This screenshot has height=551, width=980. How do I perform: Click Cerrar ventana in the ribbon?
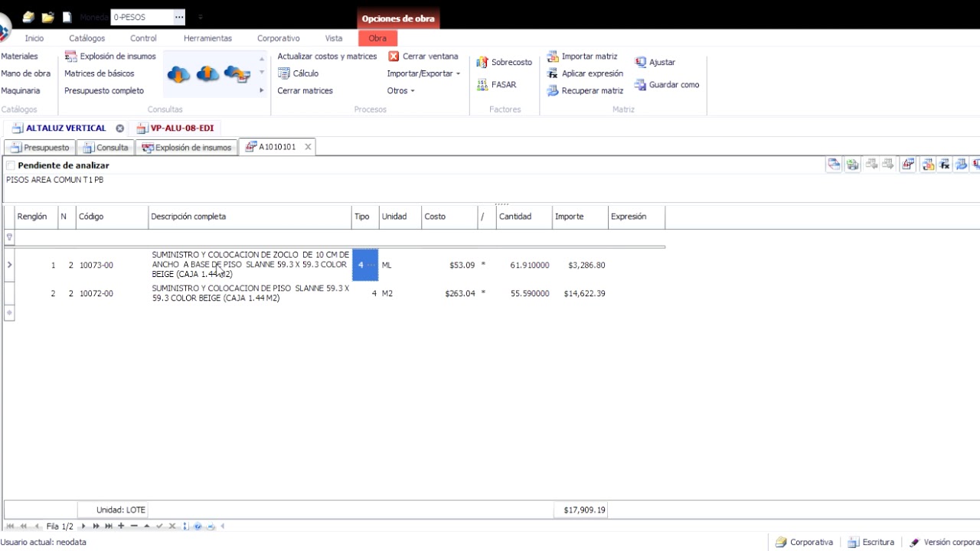(x=423, y=56)
